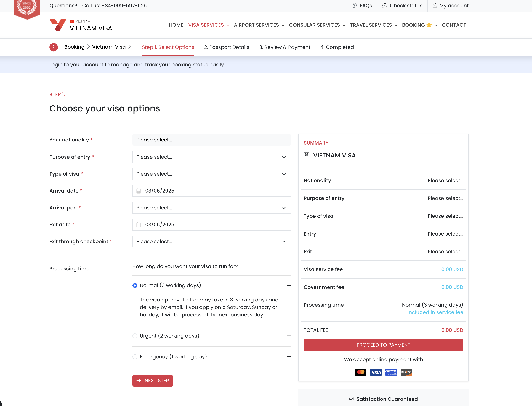The width and height of the screenshot is (532, 406).
Task: Open the Type of visa dropdown
Action: (x=211, y=174)
